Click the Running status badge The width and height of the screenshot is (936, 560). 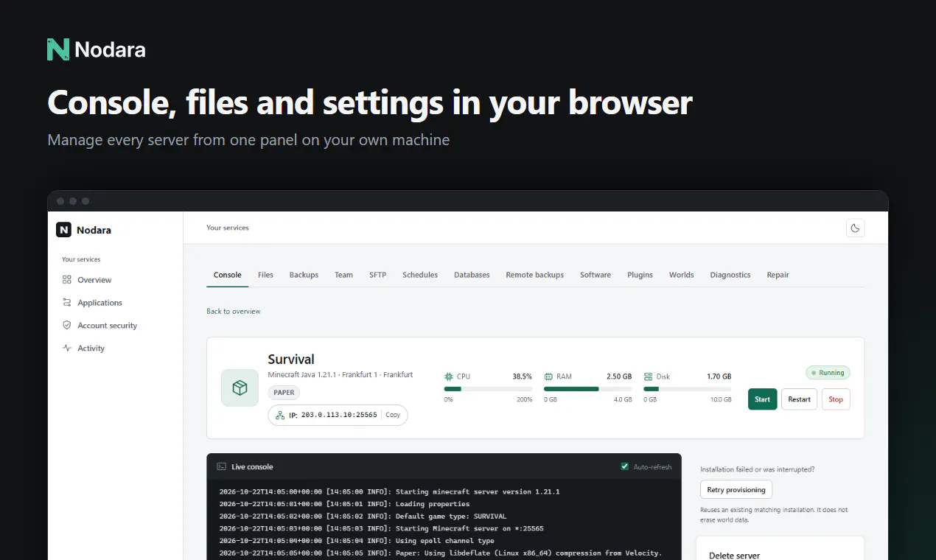pyautogui.click(x=828, y=373)
